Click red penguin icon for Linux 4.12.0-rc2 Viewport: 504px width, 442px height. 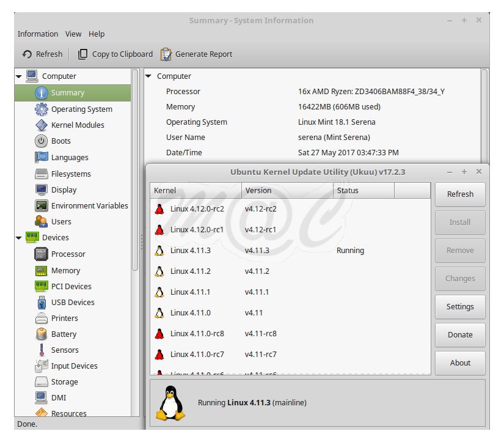click(159, 209)
